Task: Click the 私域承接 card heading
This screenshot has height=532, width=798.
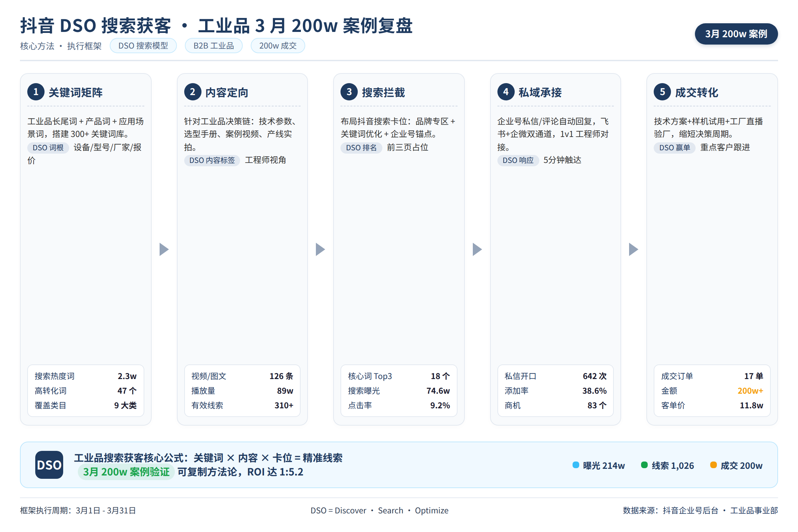Action: click(541, 92)
